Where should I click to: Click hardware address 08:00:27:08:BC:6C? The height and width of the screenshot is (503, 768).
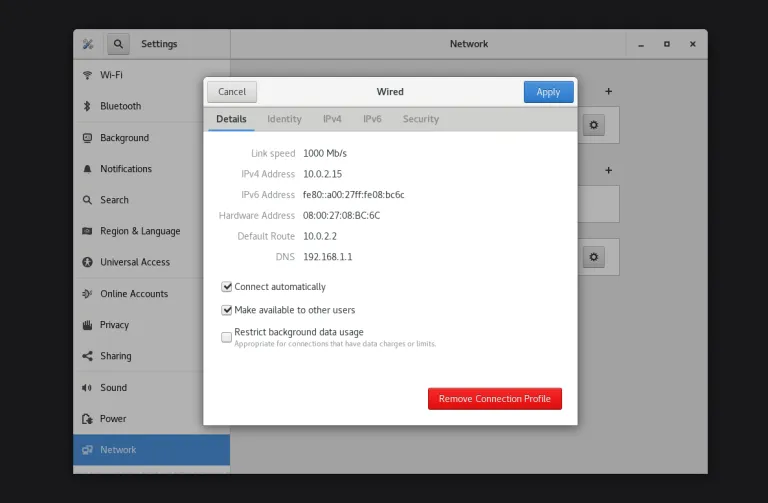(341, 216)
